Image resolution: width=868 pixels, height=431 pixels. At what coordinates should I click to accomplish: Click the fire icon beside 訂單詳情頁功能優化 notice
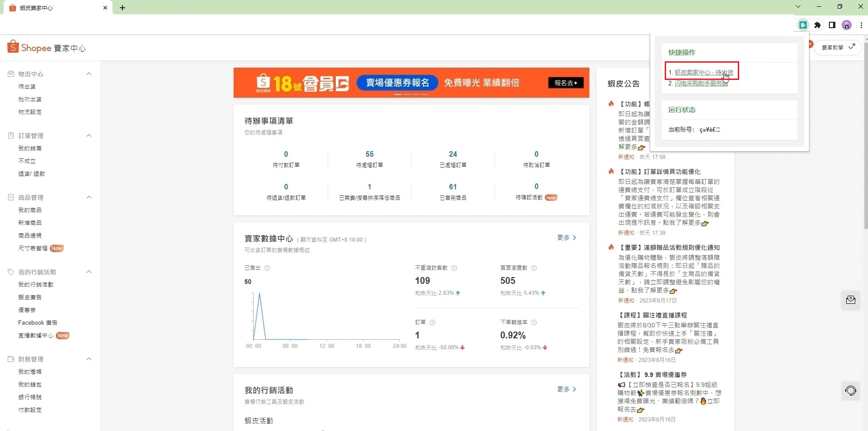611,171
